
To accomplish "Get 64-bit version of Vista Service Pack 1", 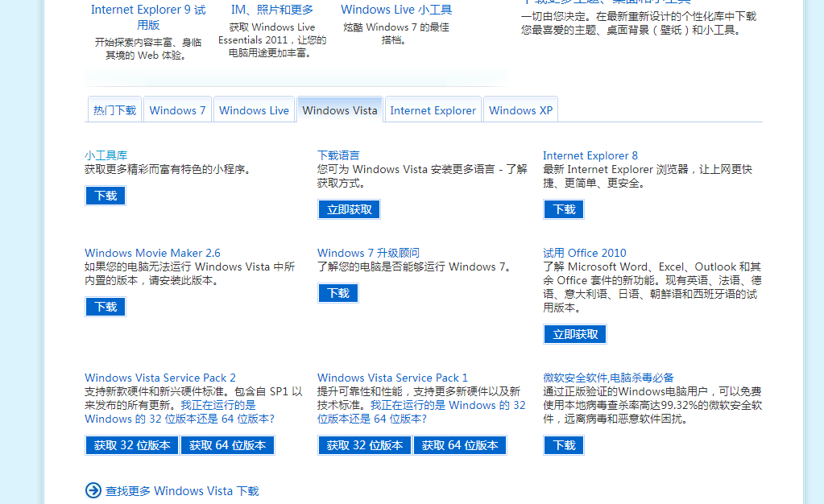I will (460, 445).
